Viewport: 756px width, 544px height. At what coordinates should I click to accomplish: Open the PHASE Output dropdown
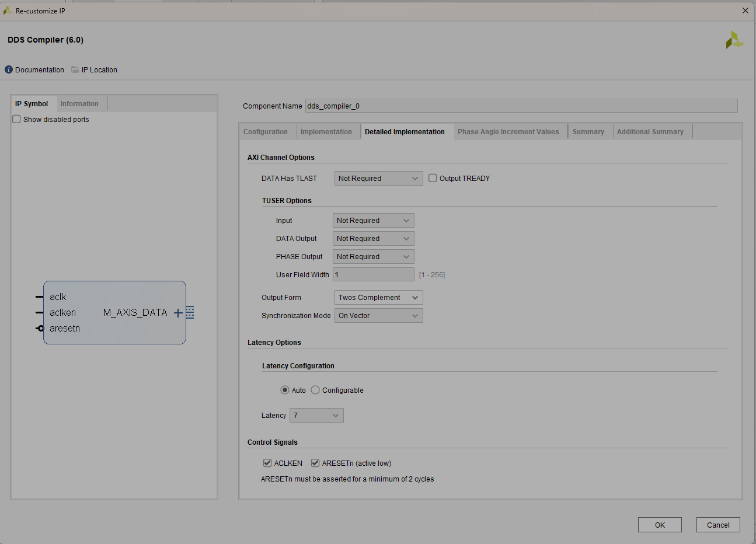pyautogui.click(x=374, y=257)
